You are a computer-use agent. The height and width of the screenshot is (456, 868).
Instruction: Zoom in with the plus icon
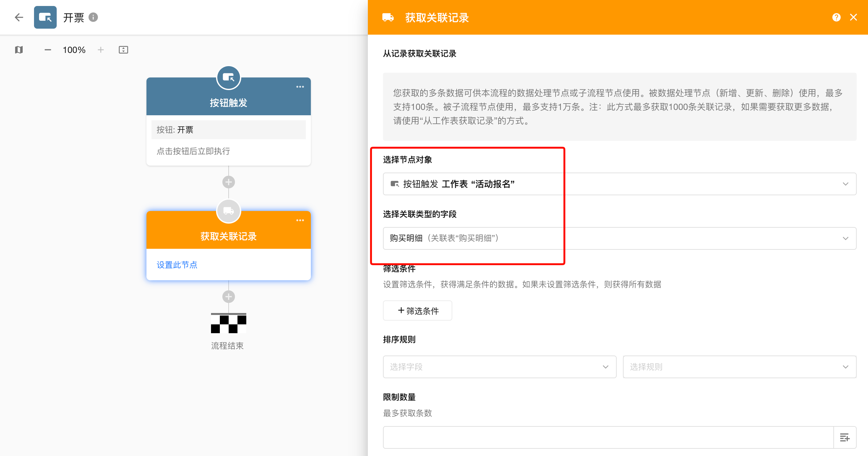click(x=101, y=50)
